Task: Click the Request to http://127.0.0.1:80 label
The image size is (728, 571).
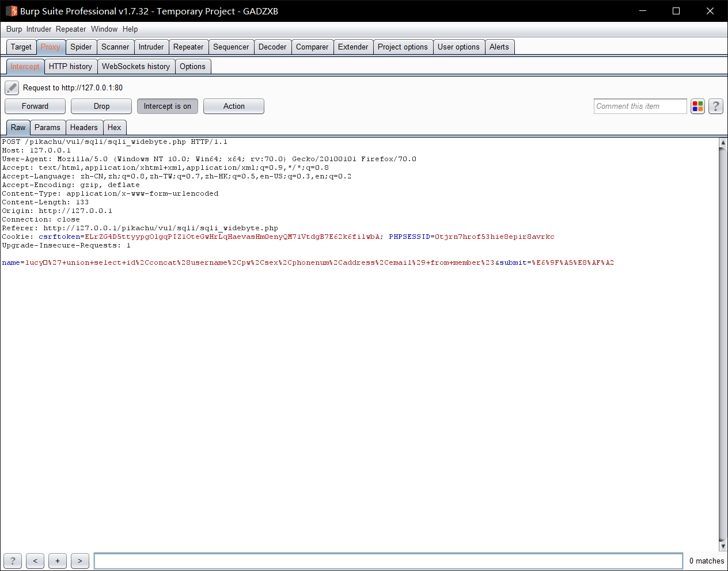Action: (x=73, y=87)
